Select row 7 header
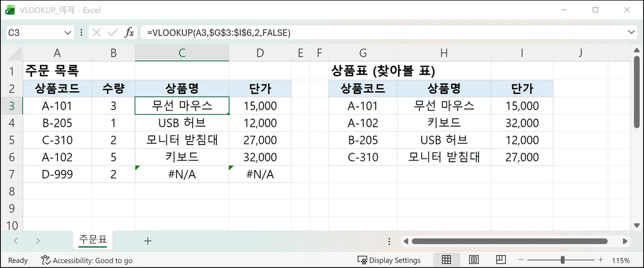 [x=11, y=174]
